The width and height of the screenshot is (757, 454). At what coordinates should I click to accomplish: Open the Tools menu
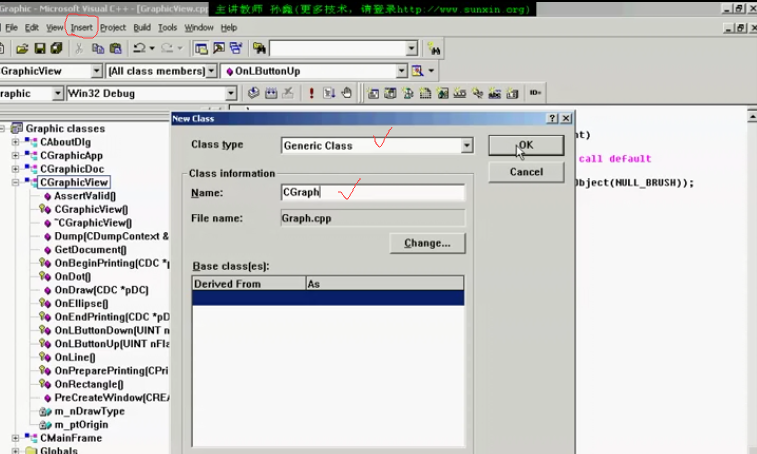pyautogui.click(x=168, y=28)
